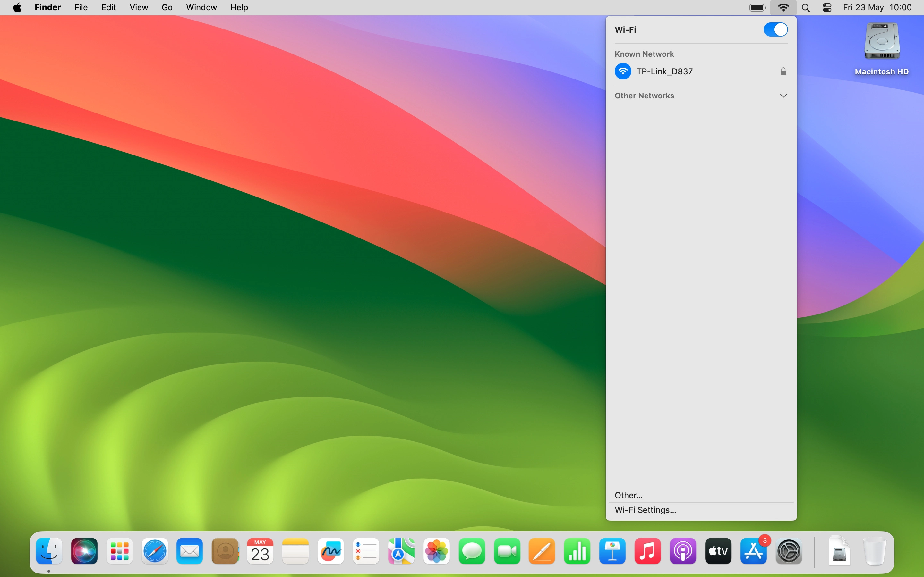Open Wi-Fi Settings… from the menu
Image resolution: width=924 pixels, height=577 pixels.
[645, 510]
